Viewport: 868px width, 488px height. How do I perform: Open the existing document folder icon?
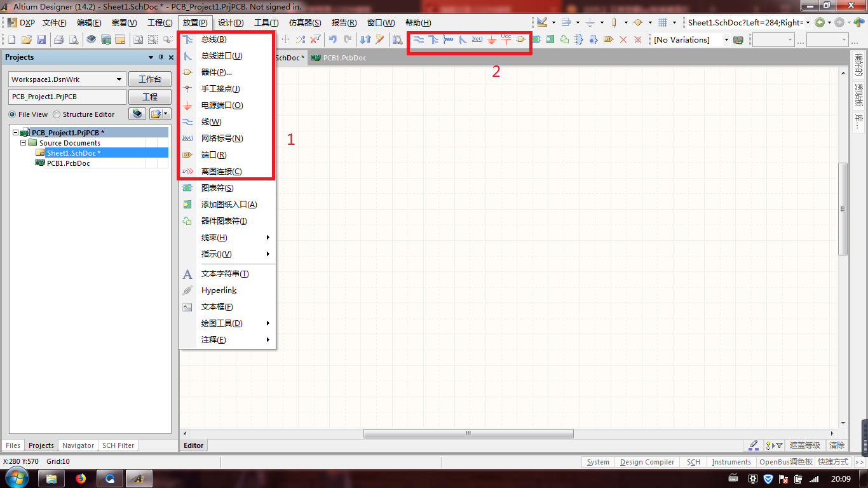click(x=27, y=39)
